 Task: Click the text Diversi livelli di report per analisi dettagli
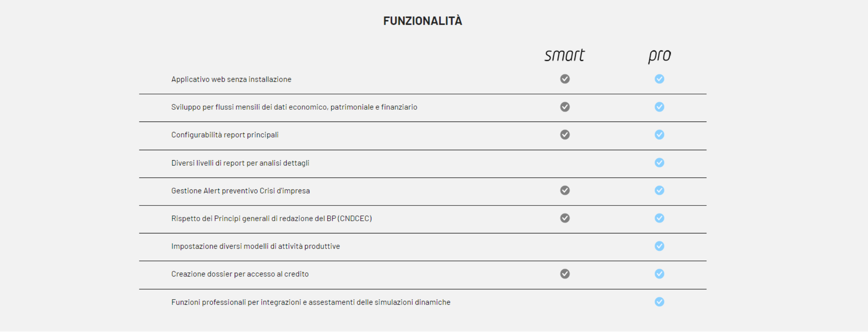coord(240,163)
